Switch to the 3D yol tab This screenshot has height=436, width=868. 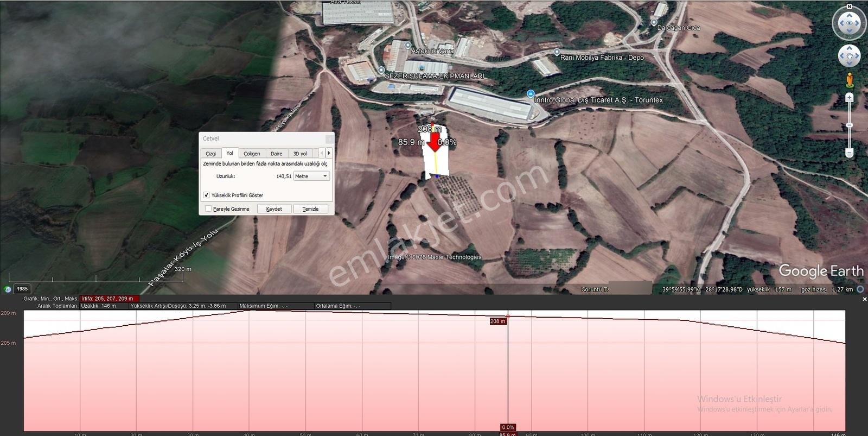tap(300, 154)
